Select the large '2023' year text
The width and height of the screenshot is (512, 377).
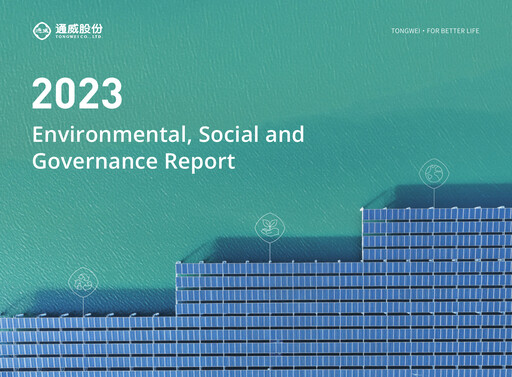point(77,93)
